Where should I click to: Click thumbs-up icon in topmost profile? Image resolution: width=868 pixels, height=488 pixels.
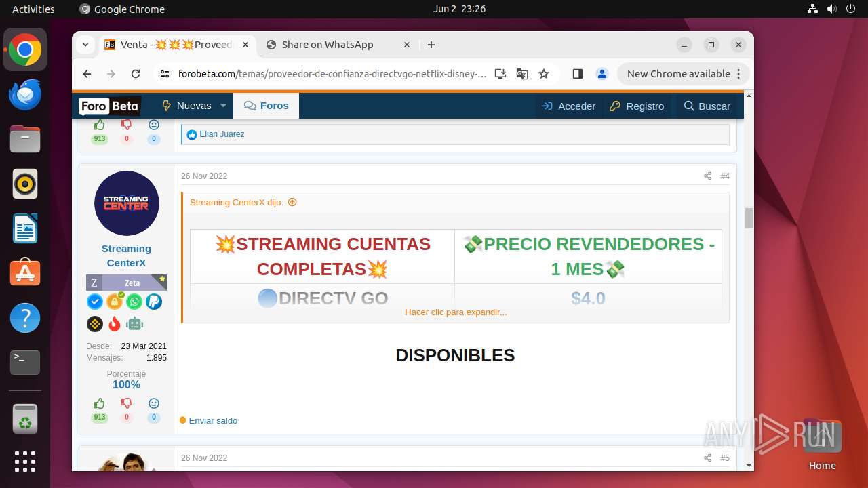point(100,125)
